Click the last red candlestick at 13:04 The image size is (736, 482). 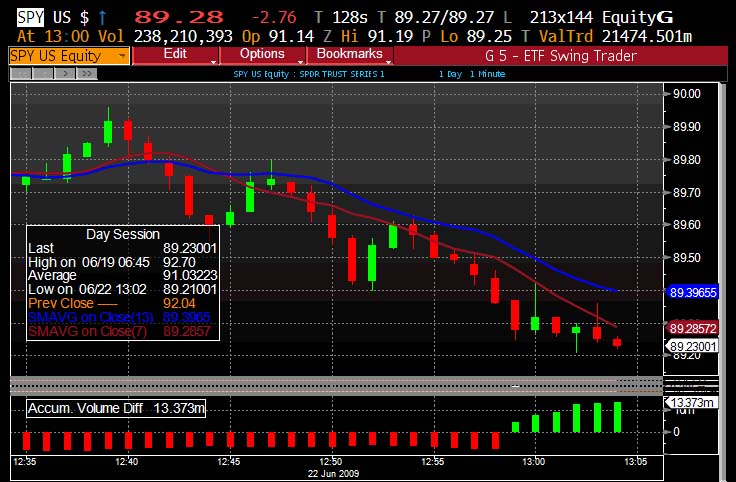[617, 342]
